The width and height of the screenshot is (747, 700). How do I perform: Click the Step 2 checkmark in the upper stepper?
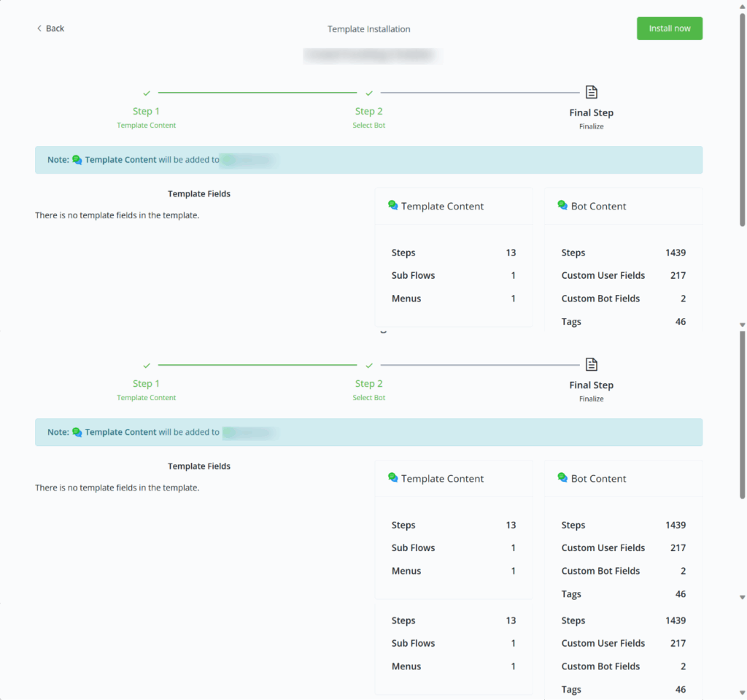point(369,93)
